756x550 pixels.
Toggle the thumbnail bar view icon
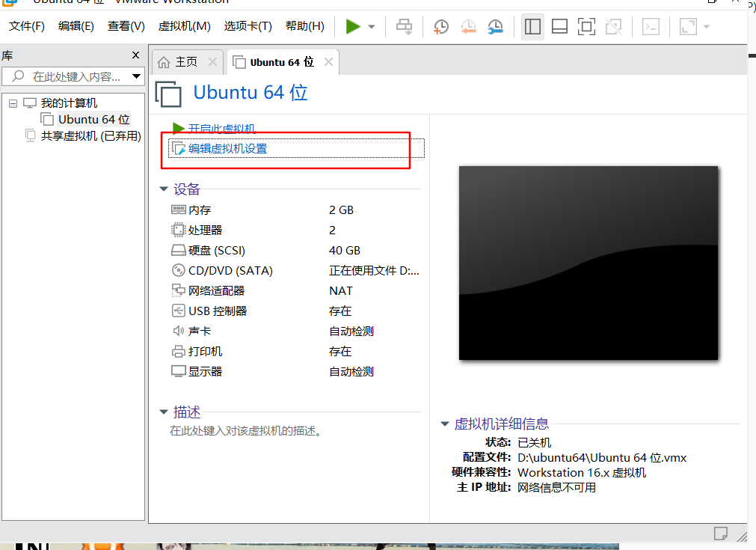559,26
